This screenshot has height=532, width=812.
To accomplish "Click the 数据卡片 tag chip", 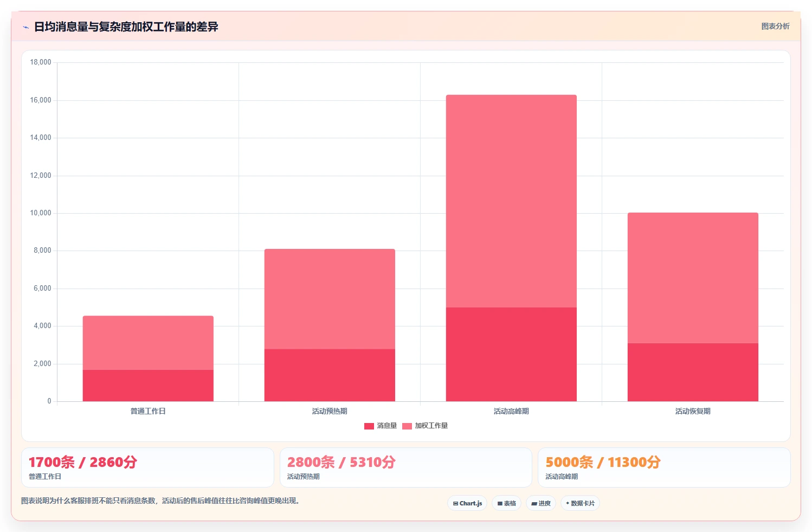I will point(580,503).
